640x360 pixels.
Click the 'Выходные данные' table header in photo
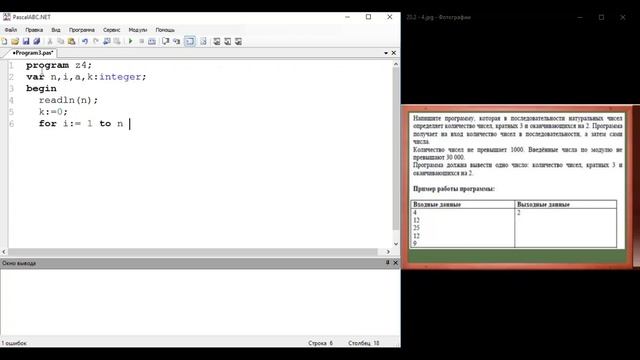coord(543,204)
